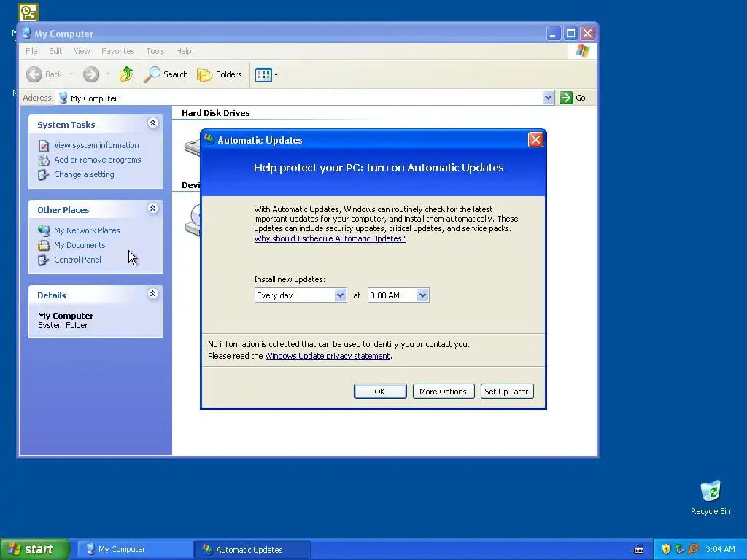Click the clock showing 3:04 AM
Image resolution: width=747 pixels, height=560 pixels.
click(x=720, y=550)
